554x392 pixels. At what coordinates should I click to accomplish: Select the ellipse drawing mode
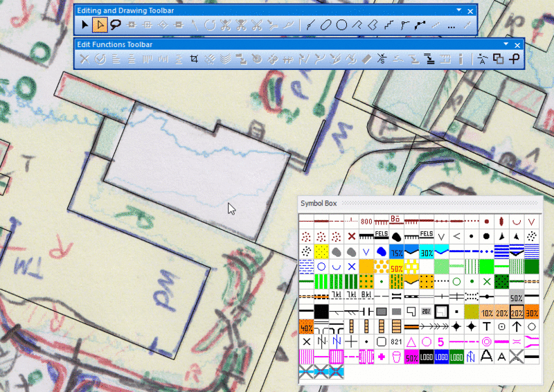pyautogui.click(x=325, y=25)
